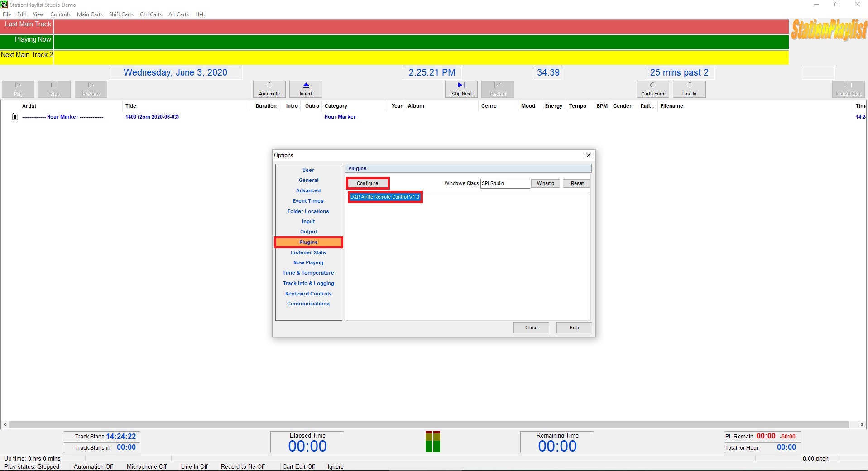Toggle the Line In button
The height and width of the screenshot is (471, 868).
pos(689,89)
